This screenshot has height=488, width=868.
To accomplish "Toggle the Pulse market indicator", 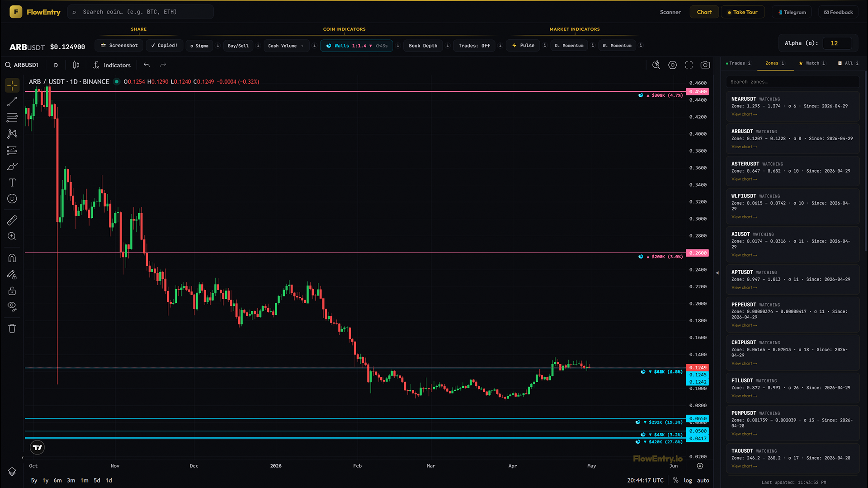I will click(x=523, y=46).
